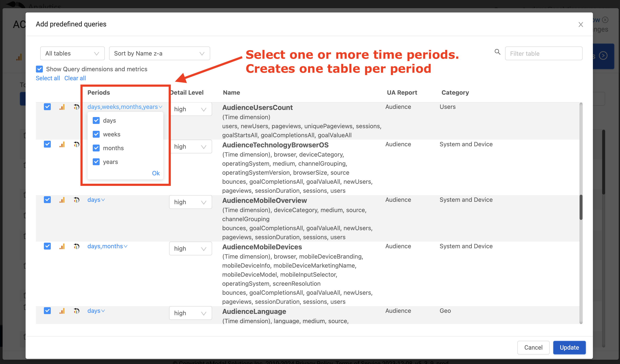Open detail level dropdown for AudienceLanguage

click(x=190, y=313)
